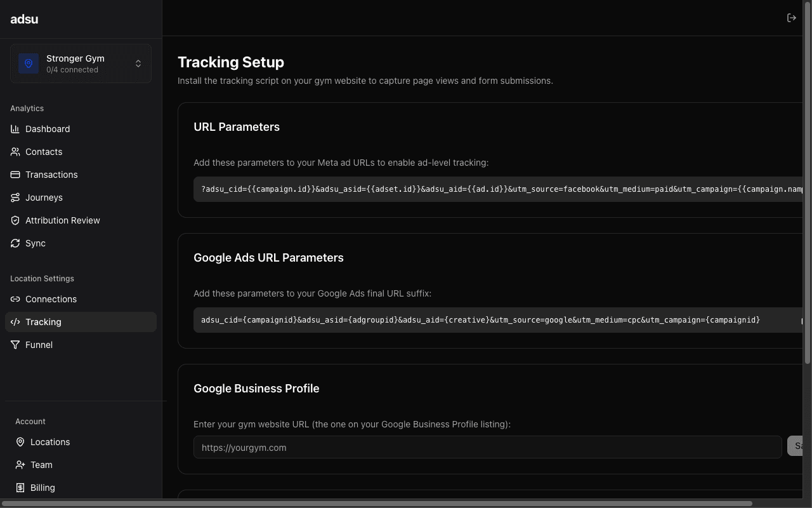812x508 pixels.
Task: Navigate to the Tracking settings entry
Action: click(43, 322)
